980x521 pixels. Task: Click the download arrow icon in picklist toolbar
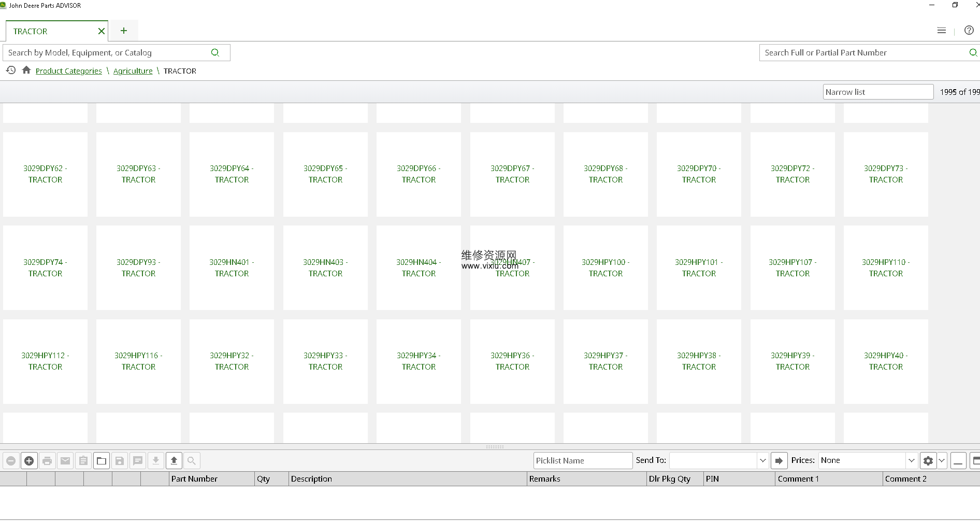coord(156,460)
